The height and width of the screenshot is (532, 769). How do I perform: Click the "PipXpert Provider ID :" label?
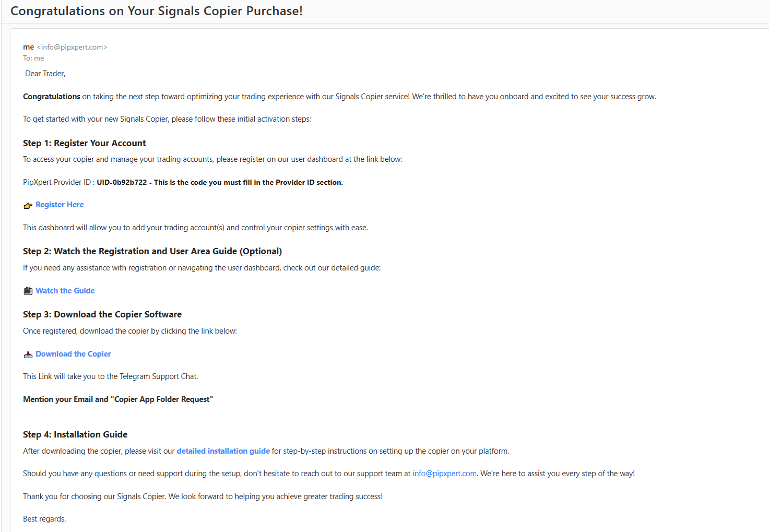[59, 182]
